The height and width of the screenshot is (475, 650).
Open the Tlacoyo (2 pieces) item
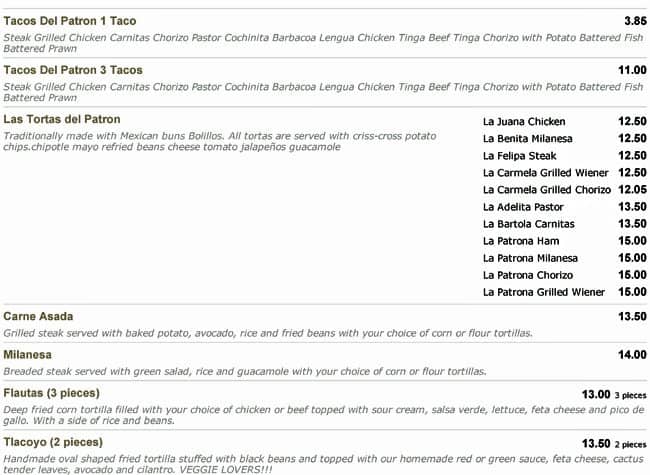53,442
